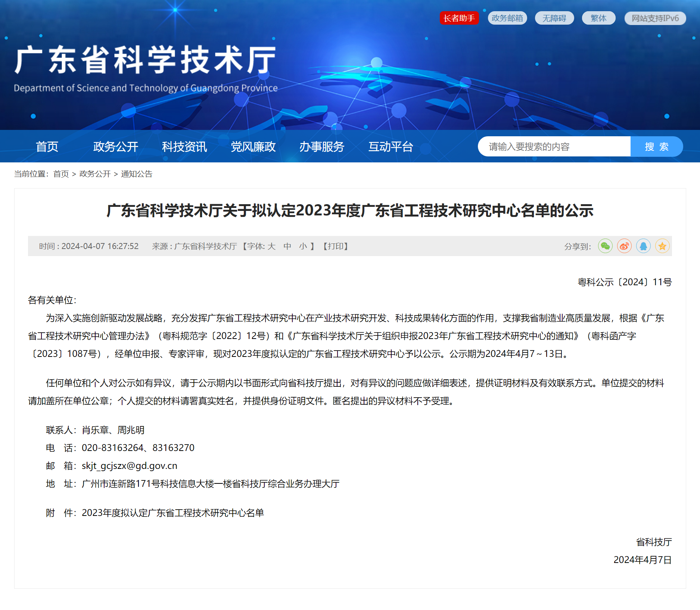Image resolution: width=700 pixels, height=610 pixels.
Task: Click breadcrumb 通知公告 link
Action: 137,174
